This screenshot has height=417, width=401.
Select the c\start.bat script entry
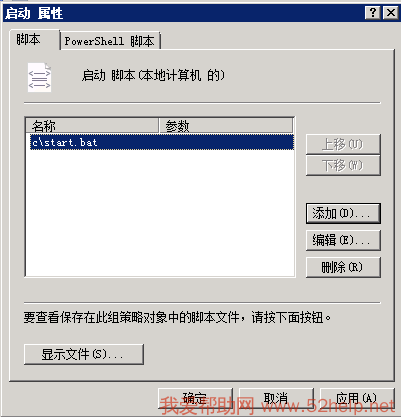(x=162, y=142)
